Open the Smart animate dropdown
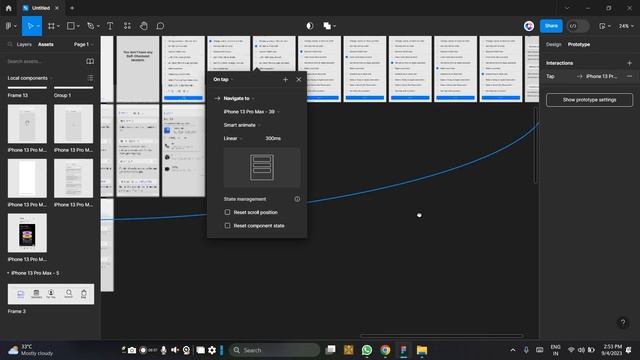This screenshot has height=360, width=640. [242, 125]
